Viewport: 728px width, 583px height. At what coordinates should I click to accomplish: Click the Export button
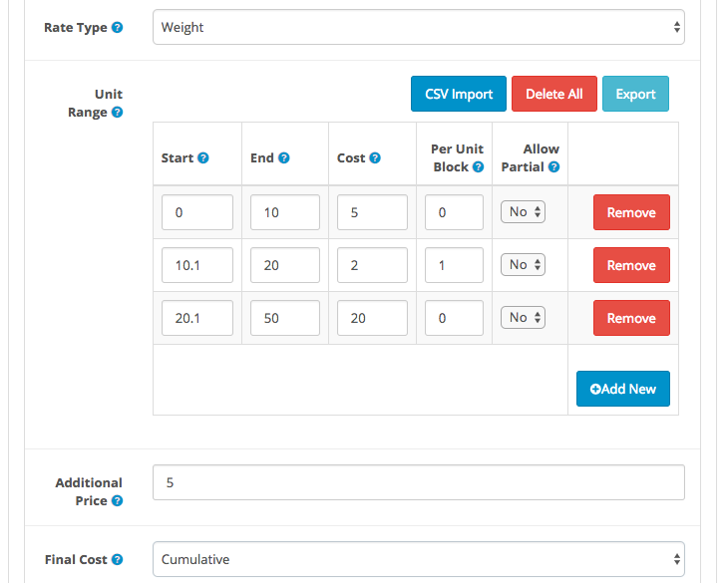tap(635, 94)
